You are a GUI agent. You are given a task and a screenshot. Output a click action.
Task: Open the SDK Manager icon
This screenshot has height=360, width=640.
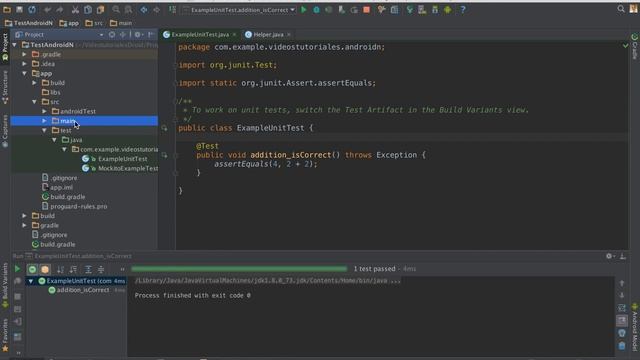click(x=435, y=9)
